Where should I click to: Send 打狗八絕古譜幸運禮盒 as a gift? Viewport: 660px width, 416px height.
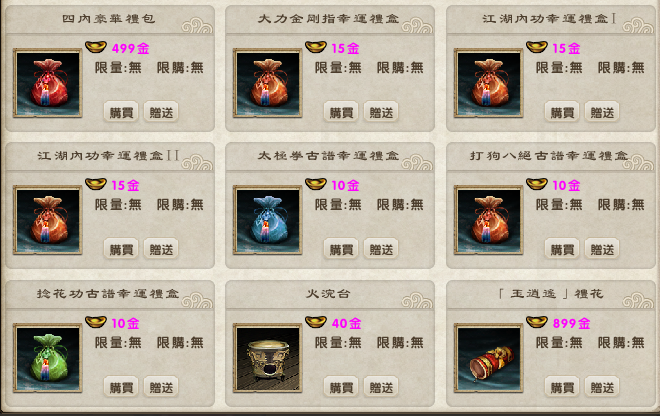click(x=602, y=249)
